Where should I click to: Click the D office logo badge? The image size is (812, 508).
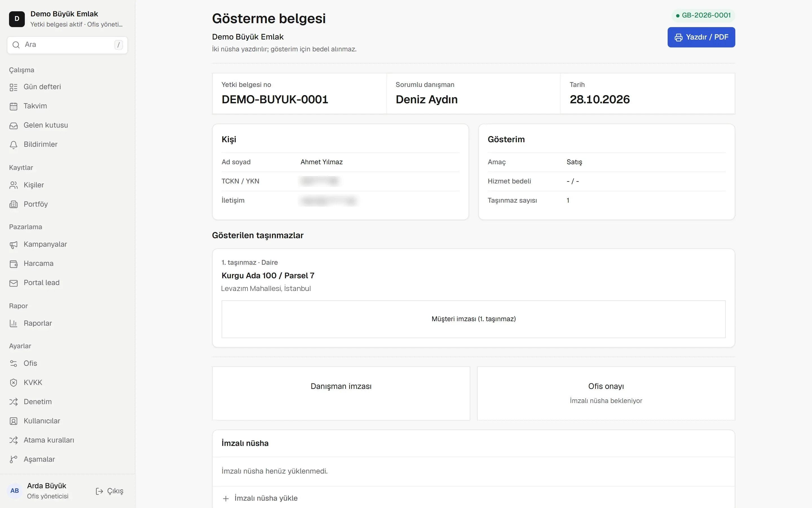[x=17, y=19]
